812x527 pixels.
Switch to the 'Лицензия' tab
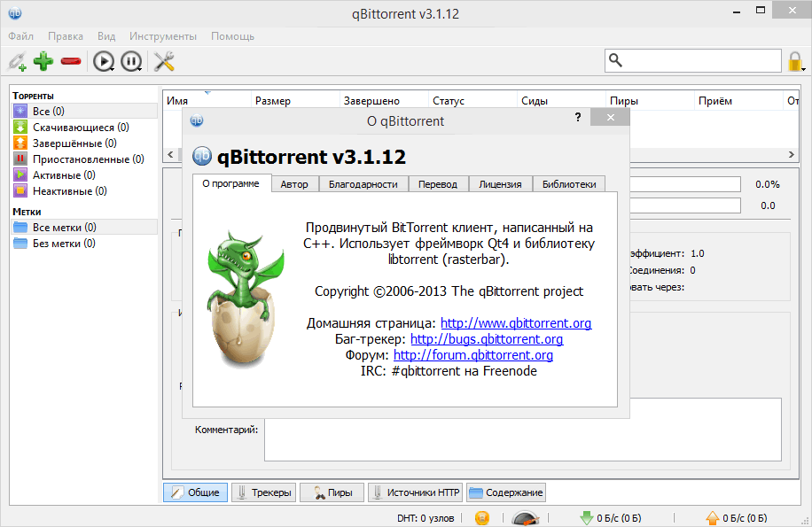tap(500, 184)
